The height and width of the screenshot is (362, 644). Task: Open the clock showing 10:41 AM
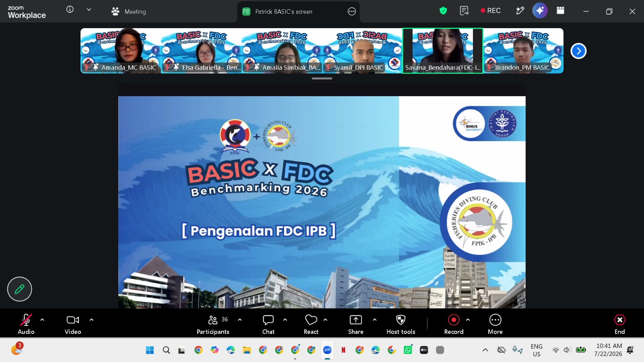tap(609, 350)
